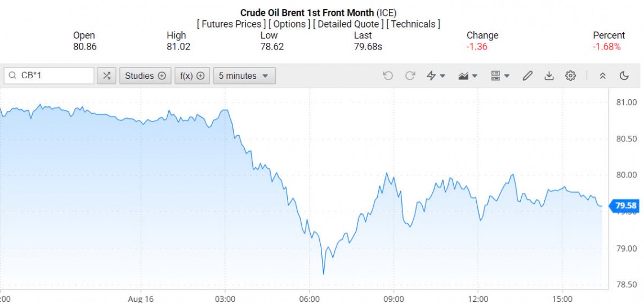
Task: Click the 79.58 current price marker
Action: point(625,206)
